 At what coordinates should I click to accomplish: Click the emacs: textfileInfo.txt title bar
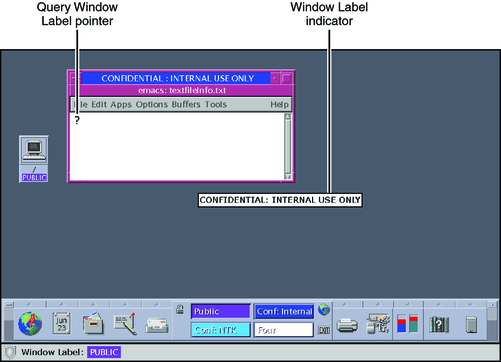[182, 90]
